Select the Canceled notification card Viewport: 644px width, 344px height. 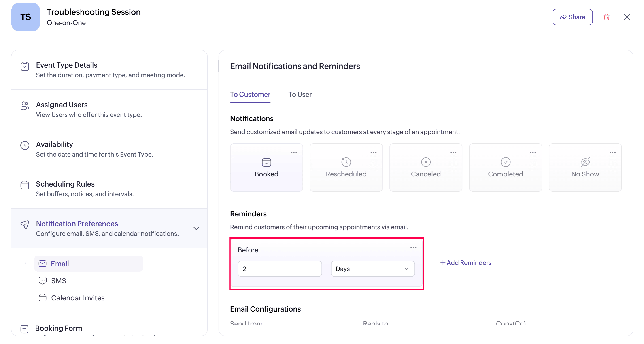coord(425,168)
